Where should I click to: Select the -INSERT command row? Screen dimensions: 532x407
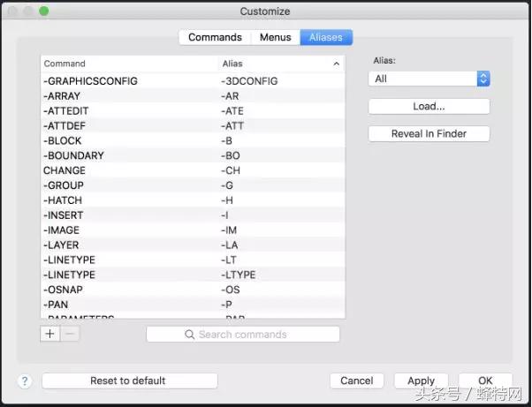pyautogui.click(x=193, y=215)
